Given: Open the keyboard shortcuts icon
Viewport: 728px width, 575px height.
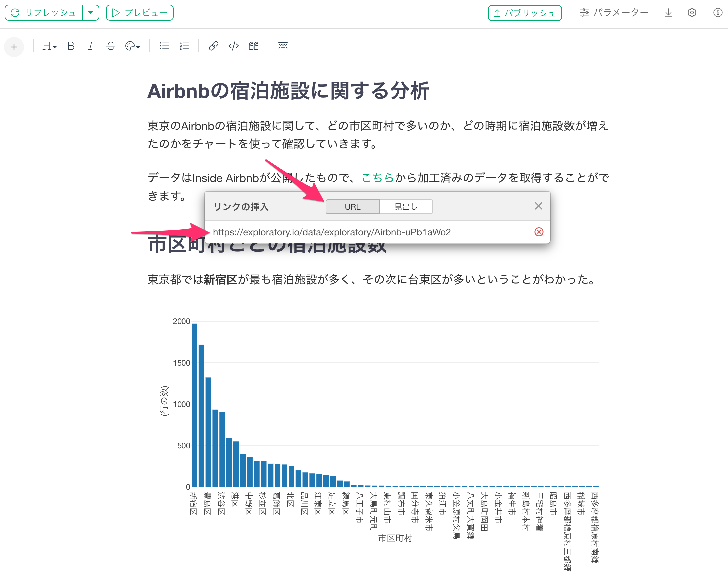Looking at the screenshot, I should [283, 46].
